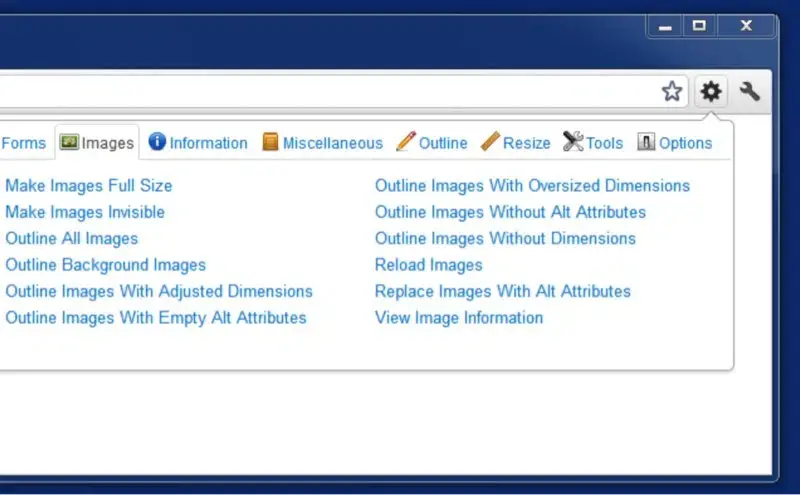Select Outline Images Without Dimensions
The width and height of the screenshot is (800, 495).
(505, 239)
